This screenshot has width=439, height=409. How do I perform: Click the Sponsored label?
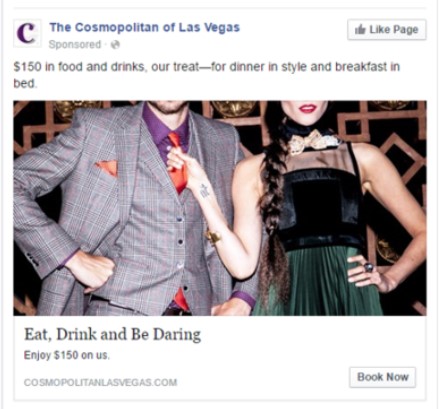[75, 44]
